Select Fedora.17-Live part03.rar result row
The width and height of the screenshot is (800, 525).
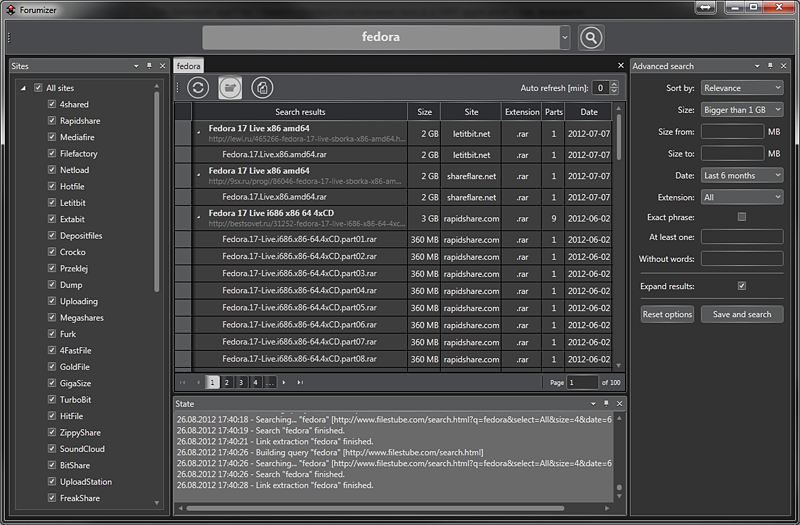pos(393,273)
